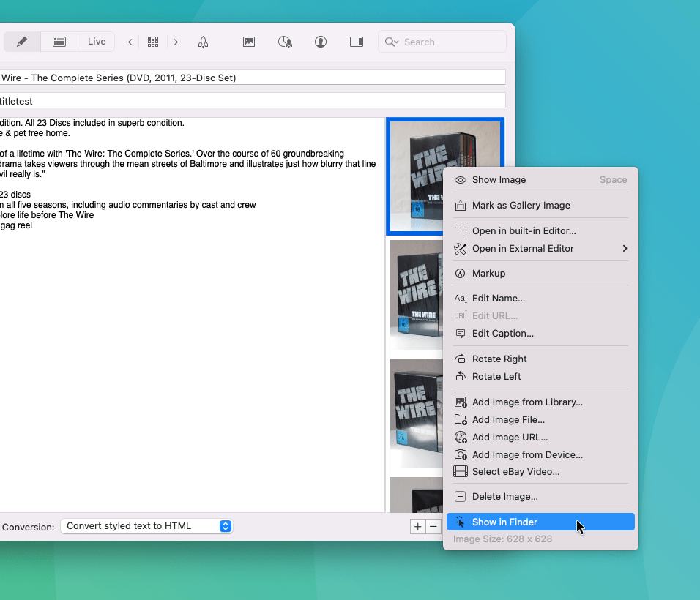The height and width of the screenshot is (600, 700).
Task: Go to next listing with right chevron
Action: pyautogui.click(x=176, y=42)
